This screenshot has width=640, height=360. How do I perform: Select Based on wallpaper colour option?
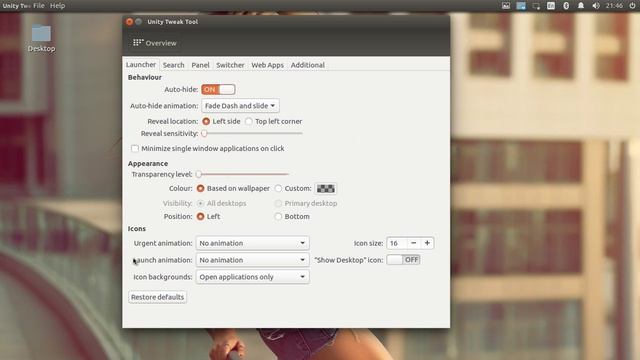pyautogui.click(x=200, y=188)
